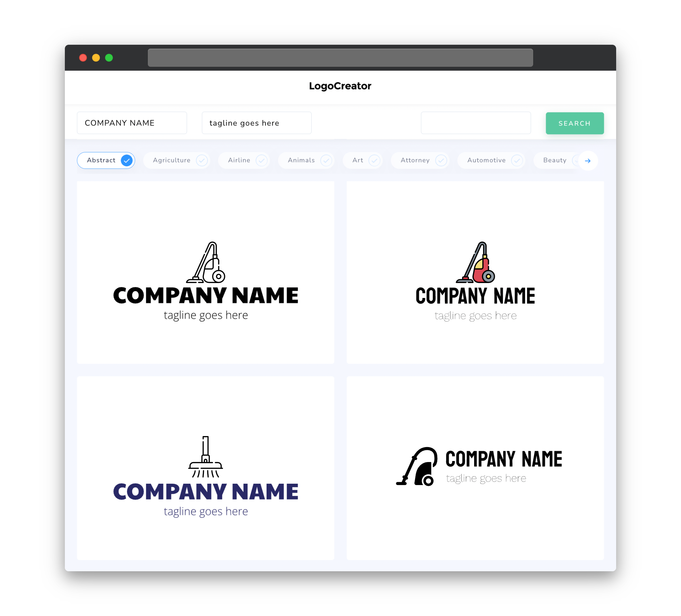Click the right arrow to expand more categories
Image resolution: width=681 pixels, height=616 pixels.
click(588, 160)
